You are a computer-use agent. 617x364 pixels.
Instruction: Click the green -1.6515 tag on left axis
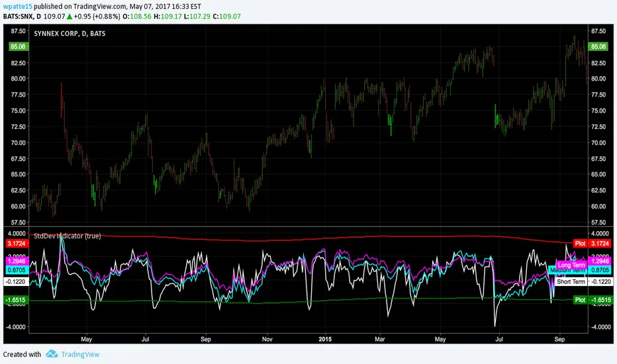click(x=16, y=300)
